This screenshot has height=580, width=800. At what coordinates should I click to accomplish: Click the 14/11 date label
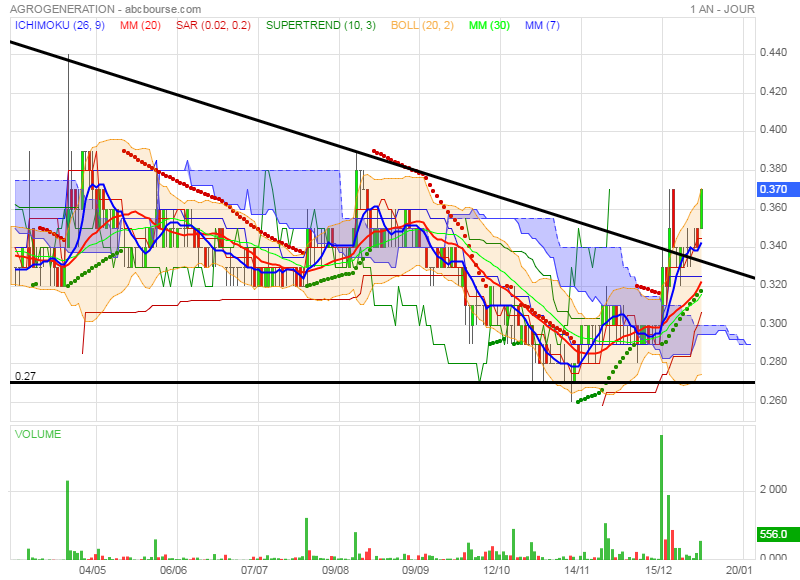point(577,570)
